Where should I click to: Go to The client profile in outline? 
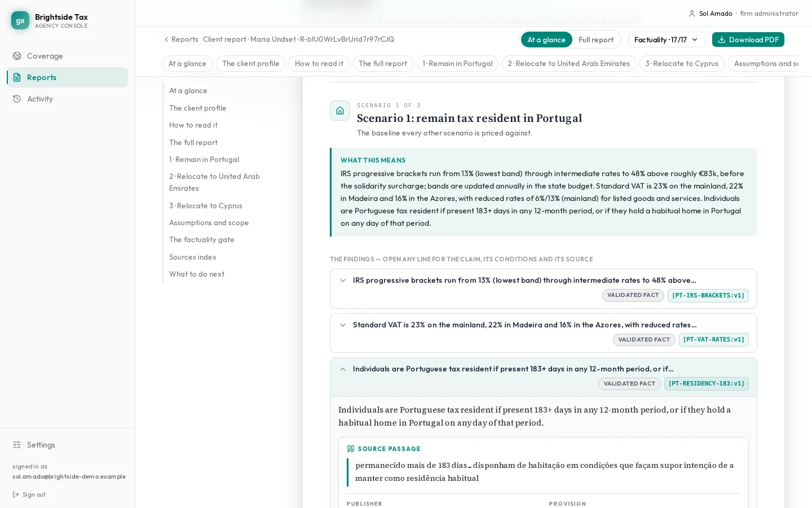click(197, 108)
